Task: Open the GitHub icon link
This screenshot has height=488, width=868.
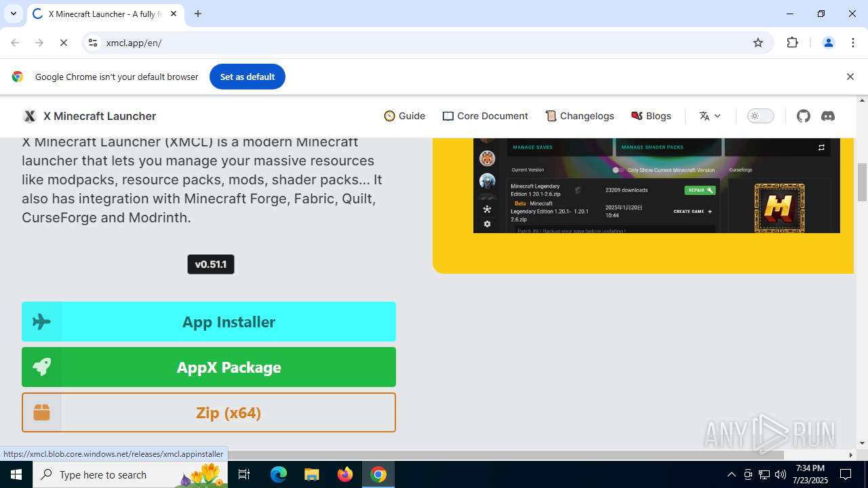Action: [x=804, y=116]
